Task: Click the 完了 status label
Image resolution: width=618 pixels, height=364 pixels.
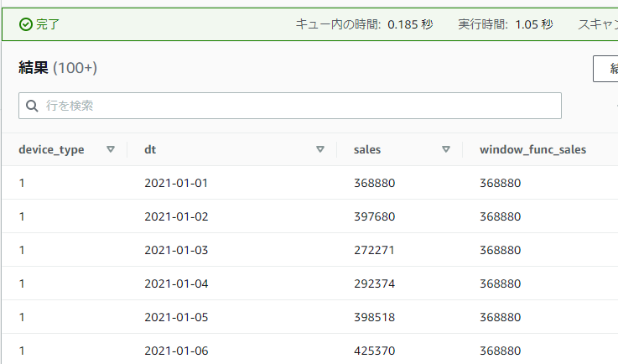Action: pyautogui.click(x=48, y=24)
